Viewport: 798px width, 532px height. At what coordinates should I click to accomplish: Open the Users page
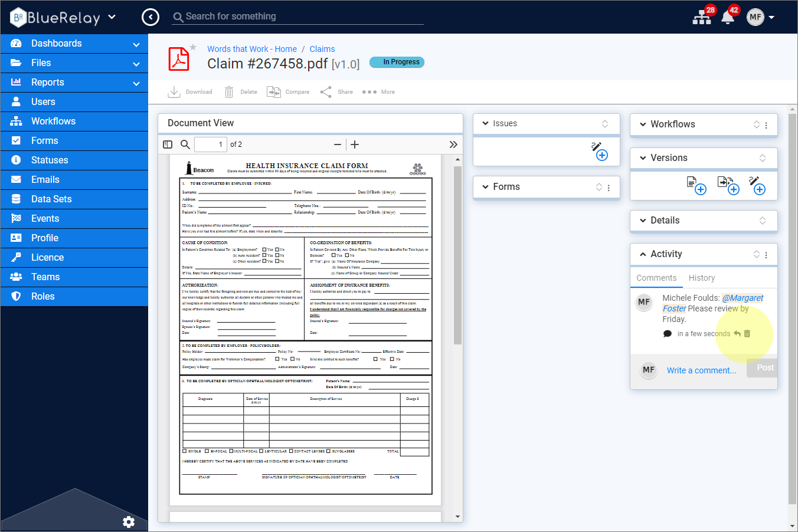(x=74, y=101)
